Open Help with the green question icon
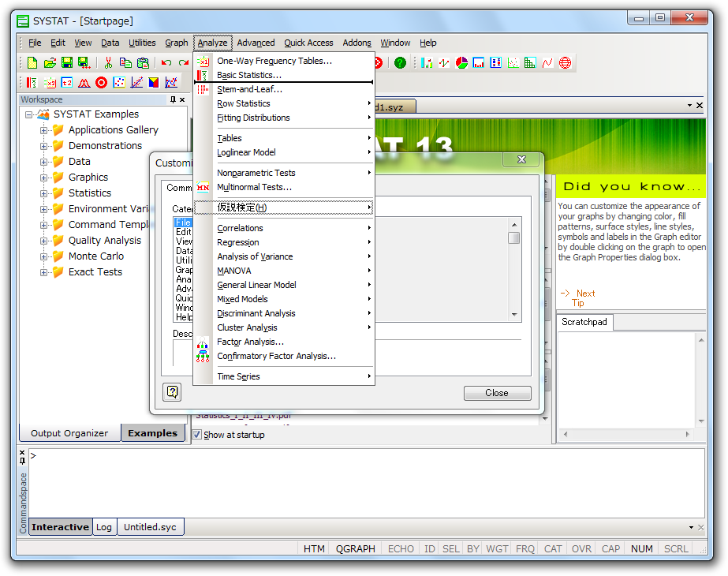The image size is (728, 576). [x=400, y=62]
